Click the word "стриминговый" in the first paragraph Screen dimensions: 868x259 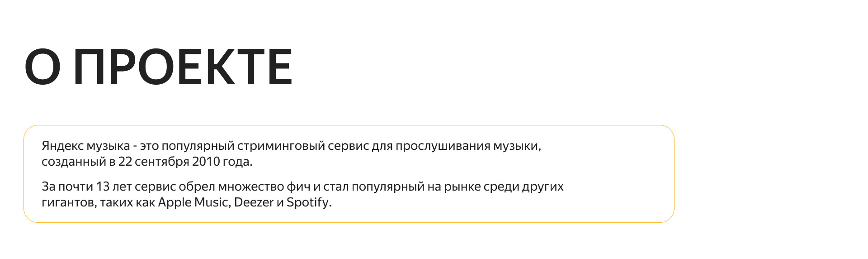pos(281,146)
